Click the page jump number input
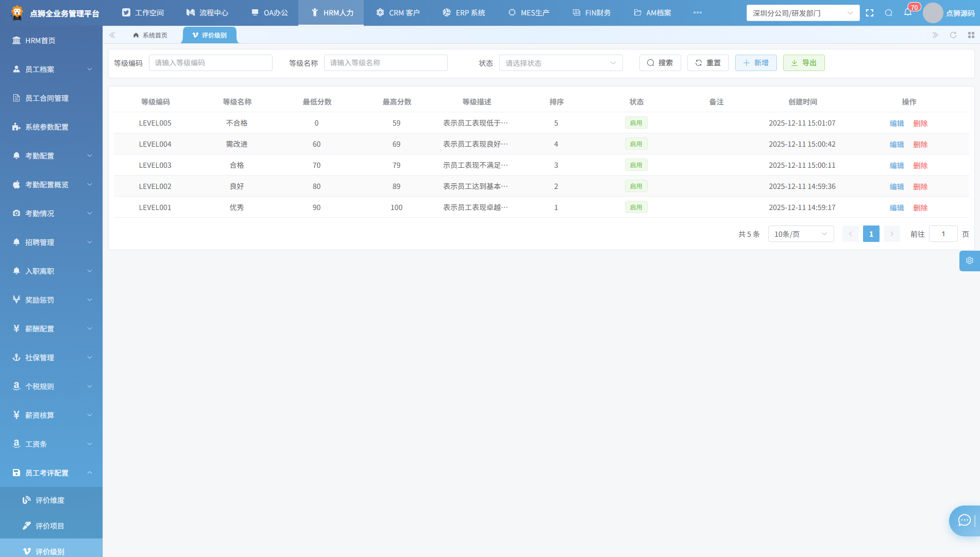The image size is (980, 557). (943, 234)
